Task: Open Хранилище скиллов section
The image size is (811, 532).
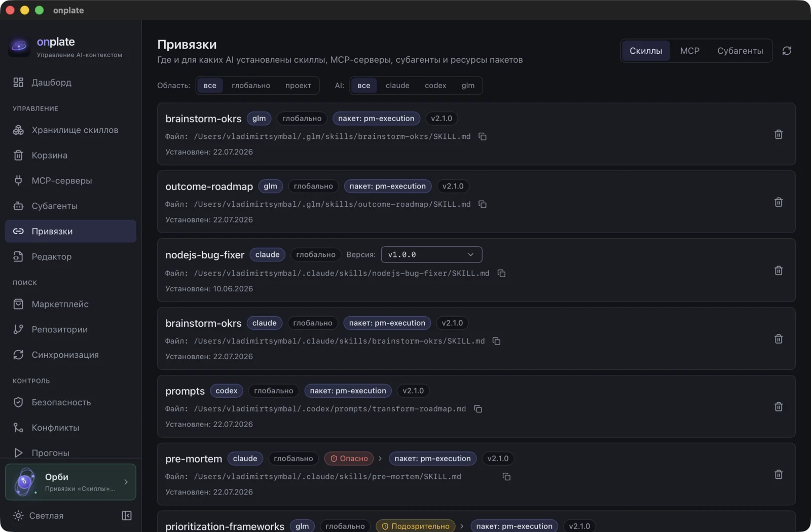Action: [70, 130]
